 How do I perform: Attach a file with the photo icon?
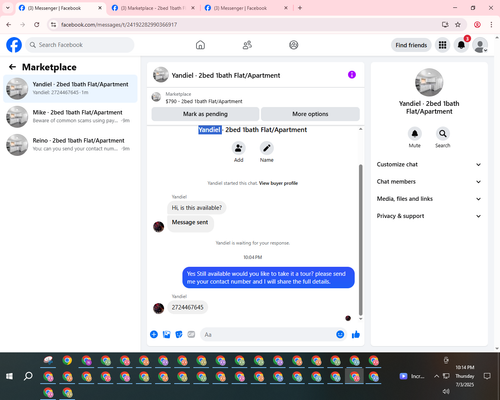166,334
